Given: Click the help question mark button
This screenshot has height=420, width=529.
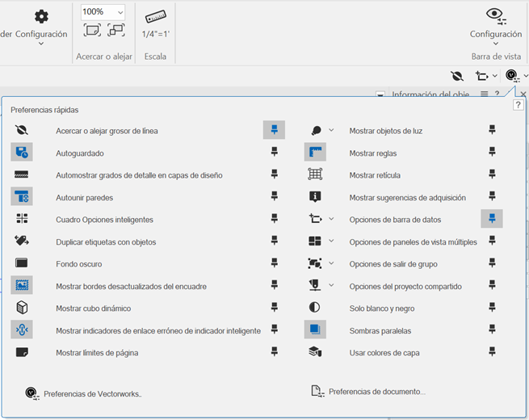Looking at the screenshot, I should coord(518,106).
